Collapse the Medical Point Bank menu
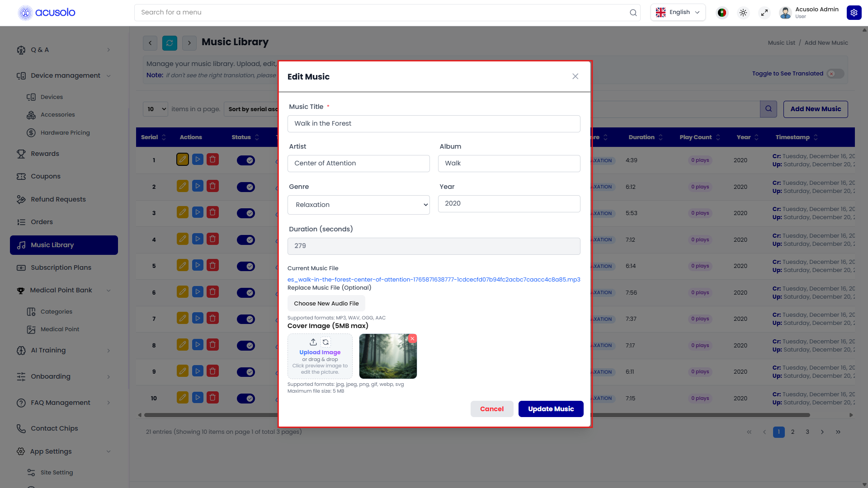 pyautogui.click(x=64, y=290)
